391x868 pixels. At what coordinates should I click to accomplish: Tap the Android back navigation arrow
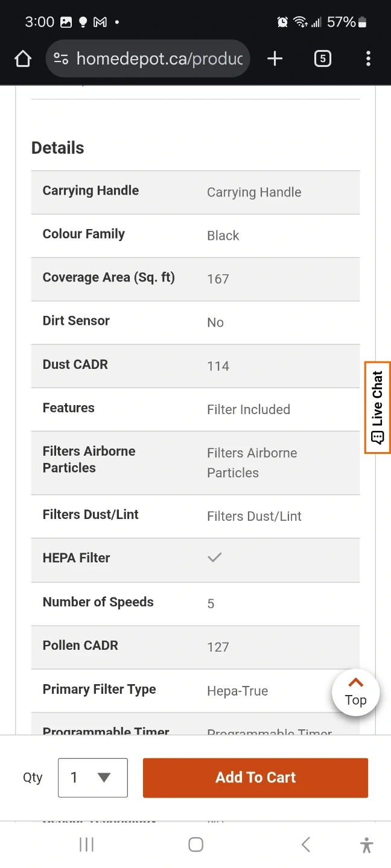point(306,844)
